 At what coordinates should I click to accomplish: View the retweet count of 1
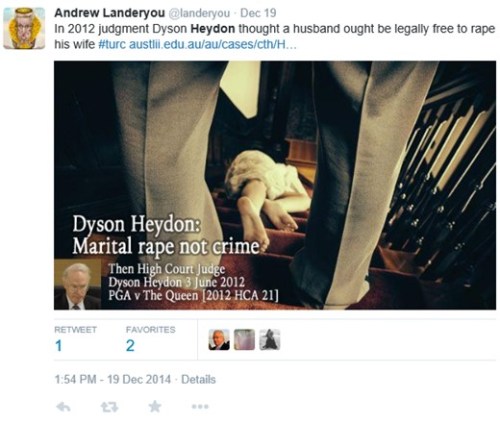59,346
